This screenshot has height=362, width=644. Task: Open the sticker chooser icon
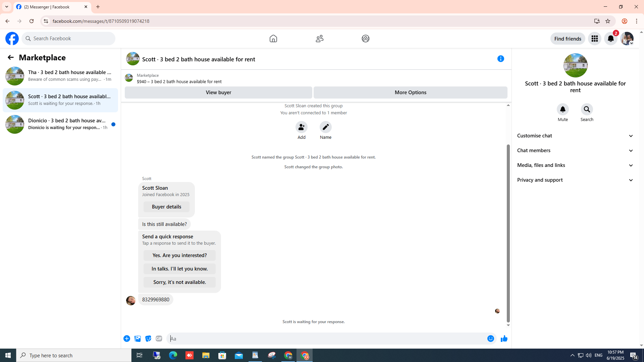148,339
